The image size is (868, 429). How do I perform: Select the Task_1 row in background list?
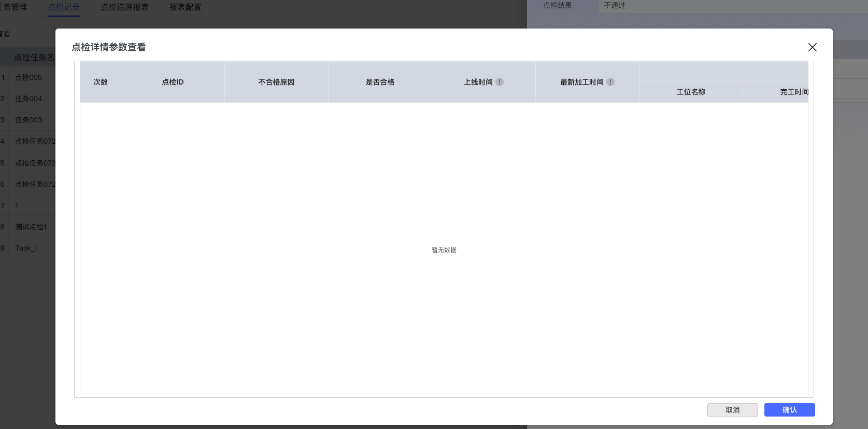(x=26, y=248)
